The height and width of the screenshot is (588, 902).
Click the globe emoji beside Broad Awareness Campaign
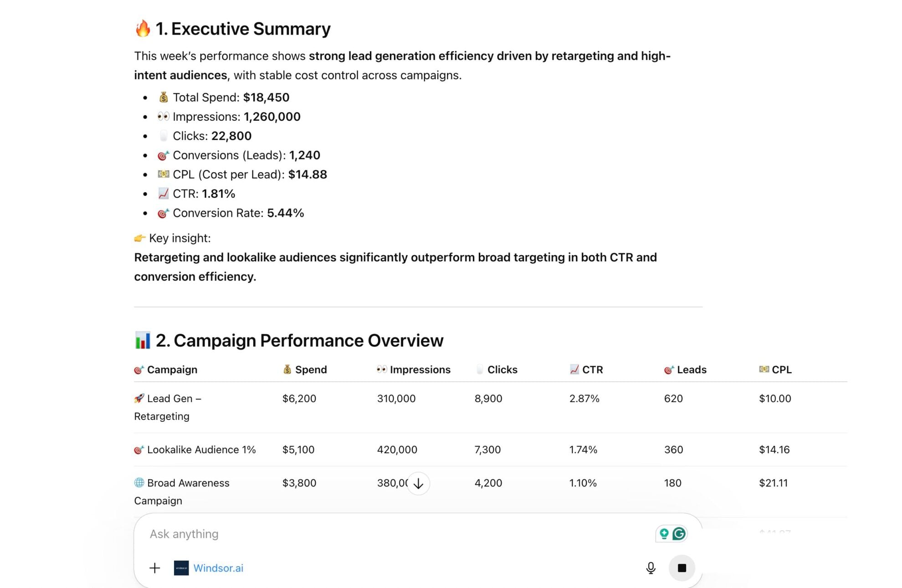click(x=139, y=482)
